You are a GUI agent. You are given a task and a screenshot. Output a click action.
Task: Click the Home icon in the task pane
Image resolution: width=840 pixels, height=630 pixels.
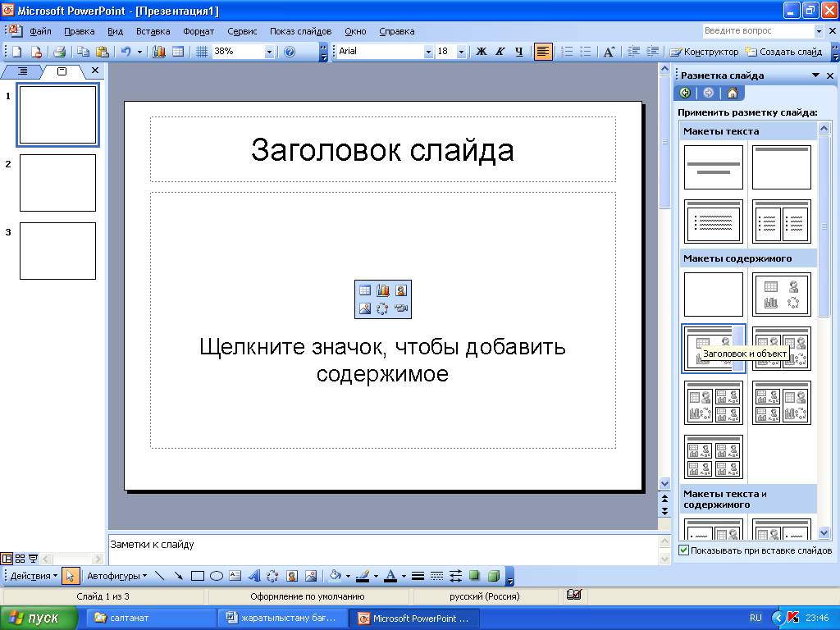[x=731, y=93]
